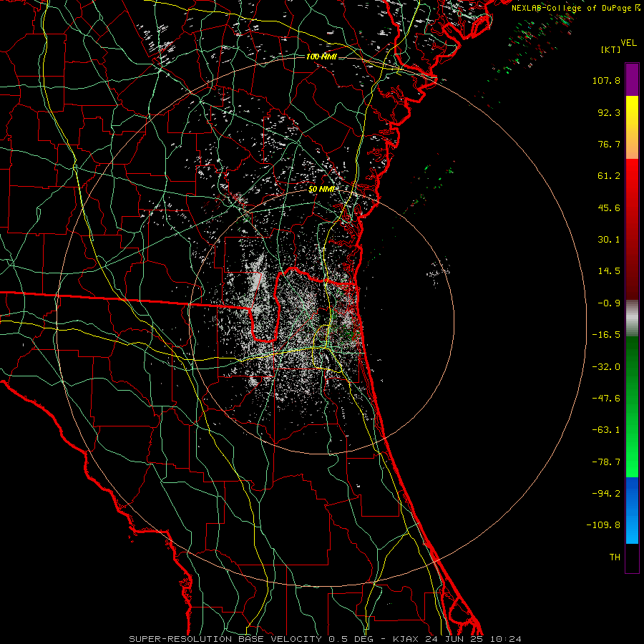Select the 30.1 legend value
This screenshot has height=644, width=644.
[x=609, y=240]
